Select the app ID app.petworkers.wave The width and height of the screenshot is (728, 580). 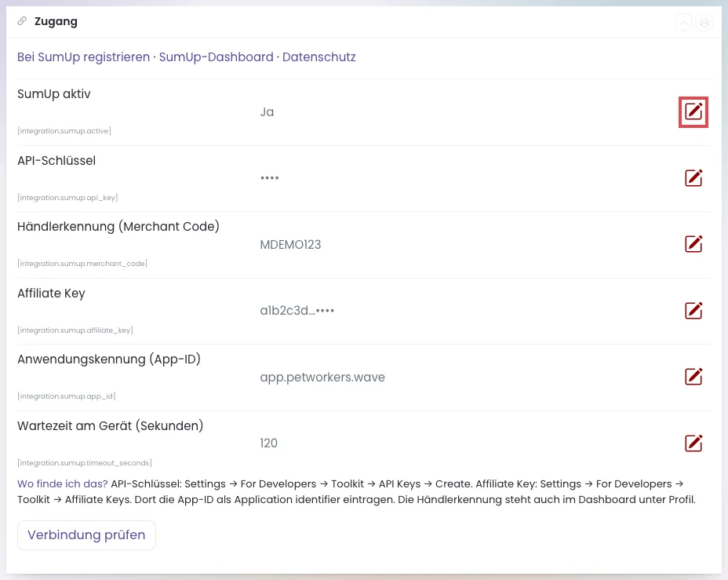(322, 377)
